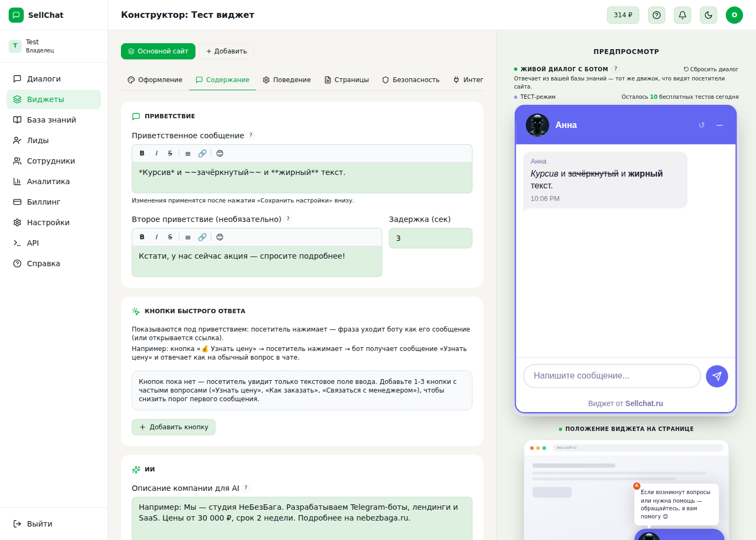Viewport: 756px width, 540px height.
Task: Open the Test workspace switcher
Action: click(x=53, y=46)
